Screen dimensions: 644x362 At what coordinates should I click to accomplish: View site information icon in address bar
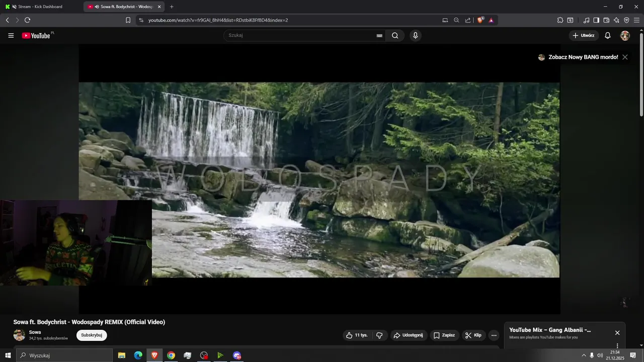[x=141, y=20]
